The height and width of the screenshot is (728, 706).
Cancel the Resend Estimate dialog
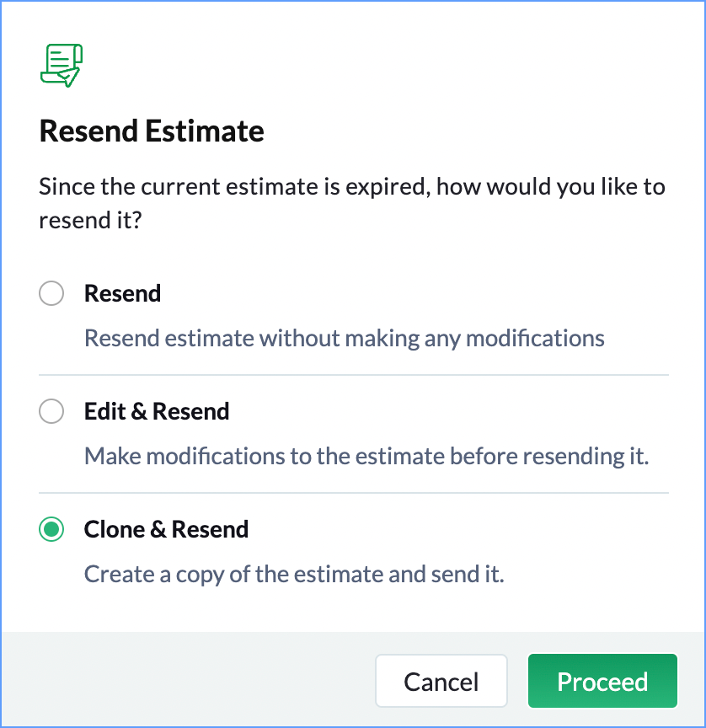pos(441,681)
